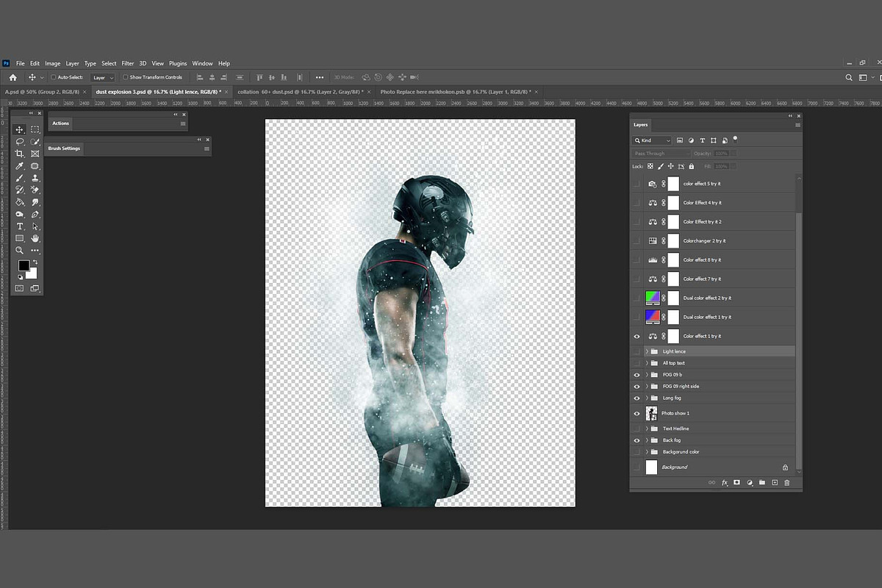Expand the All top text group
The height and width of the screenshot is (588, 882).
(x=647, y=363)
